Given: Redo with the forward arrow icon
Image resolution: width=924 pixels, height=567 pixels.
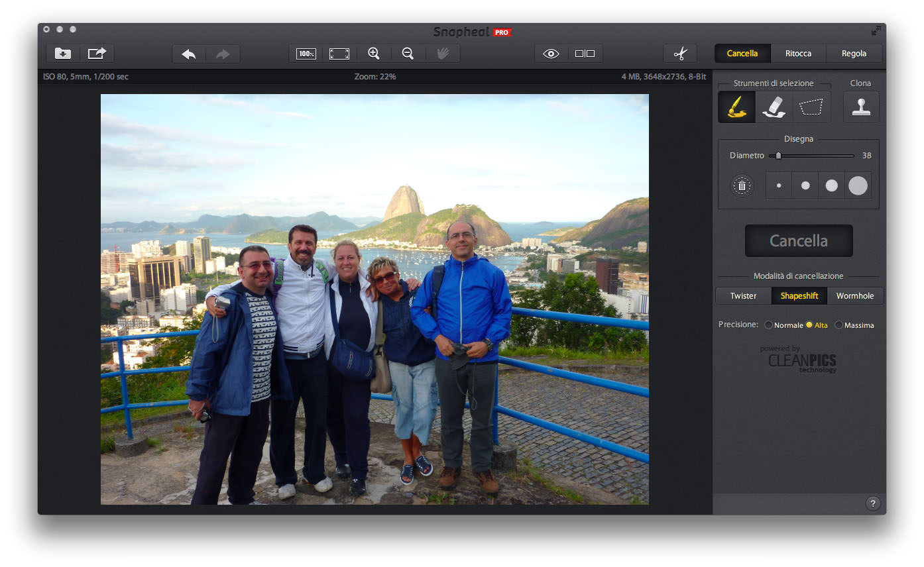Looking at the screenshot, I should (223, 54).
